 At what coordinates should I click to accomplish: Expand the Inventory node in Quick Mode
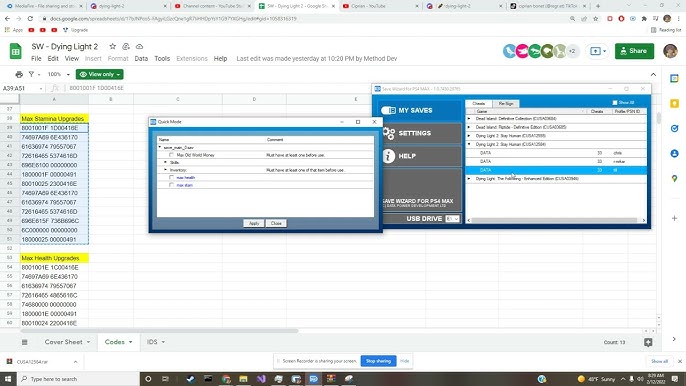click(165, 170)
